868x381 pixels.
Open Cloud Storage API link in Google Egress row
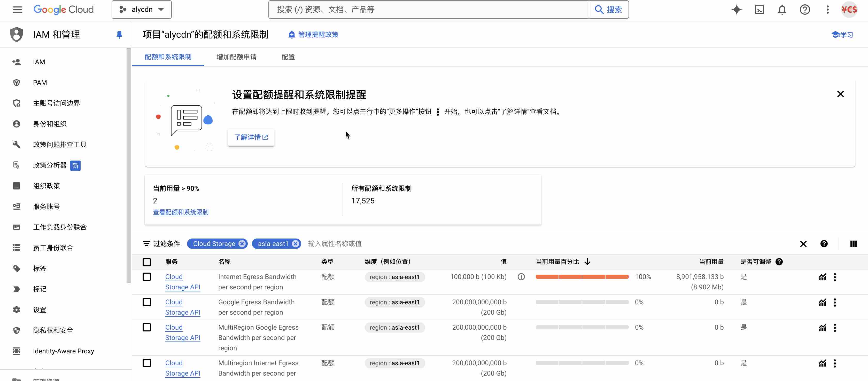point(183,307)
